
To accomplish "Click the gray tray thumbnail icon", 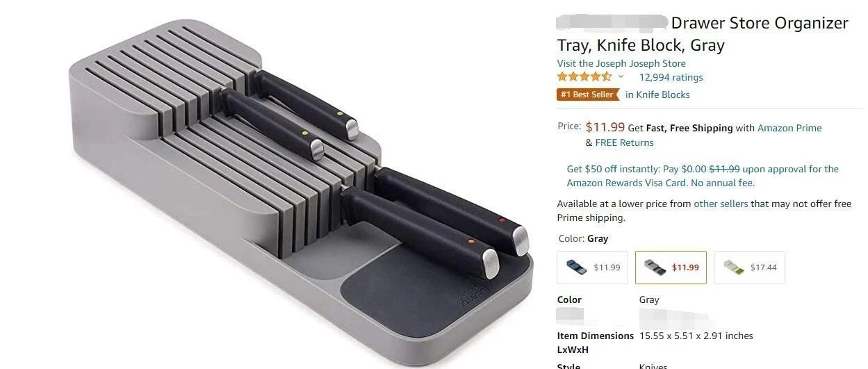I will point(655,268).
